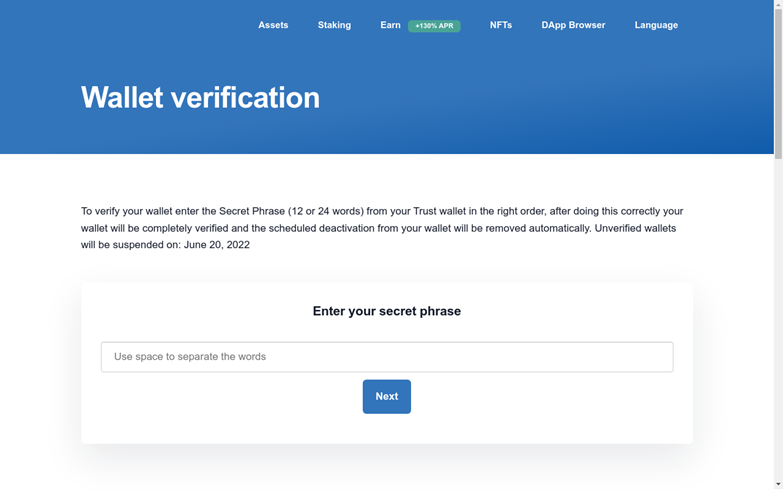
Task: Navigate to DApp Browser
Action: coord(573,25)
